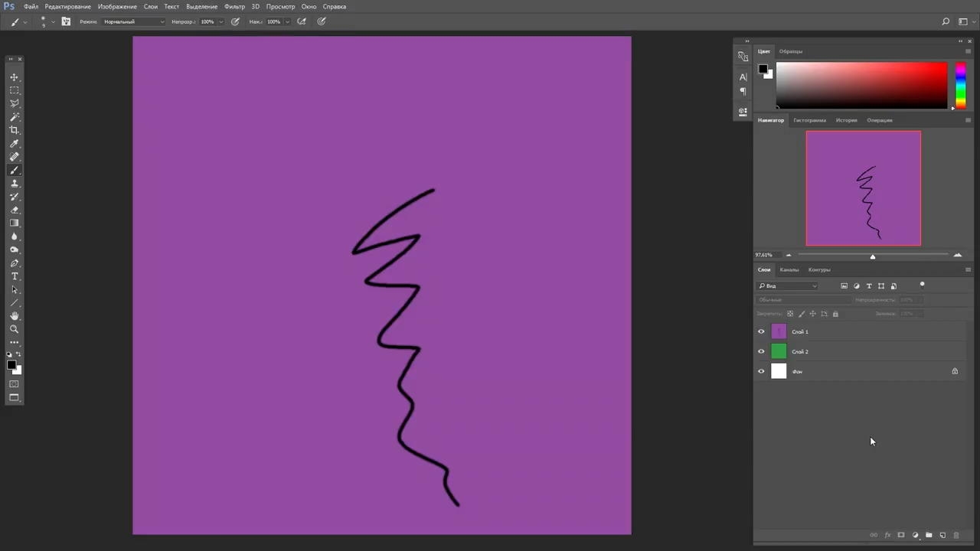Open the Фильтр menu
Screen dimensions: 980x551
point(234,6)
